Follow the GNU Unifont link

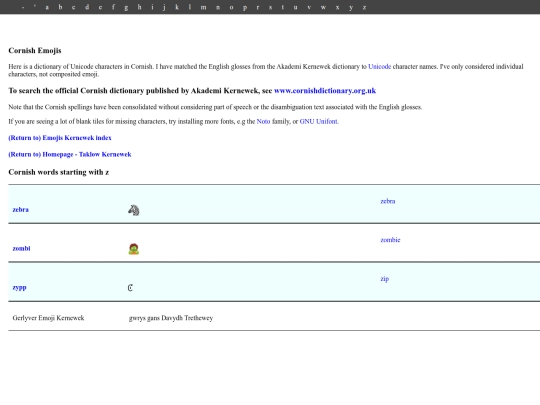[319, 121]
